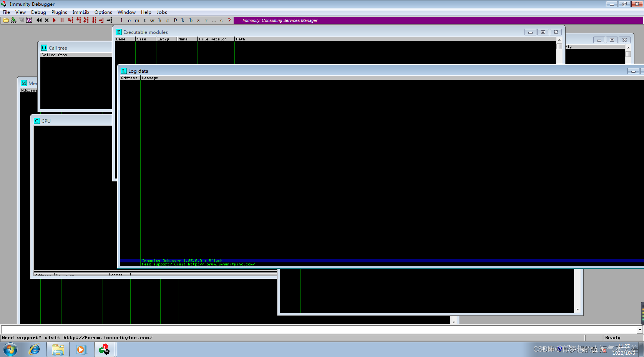Click the Attach to process running-man icon
The image size is (644, 357).
[13, 20]
